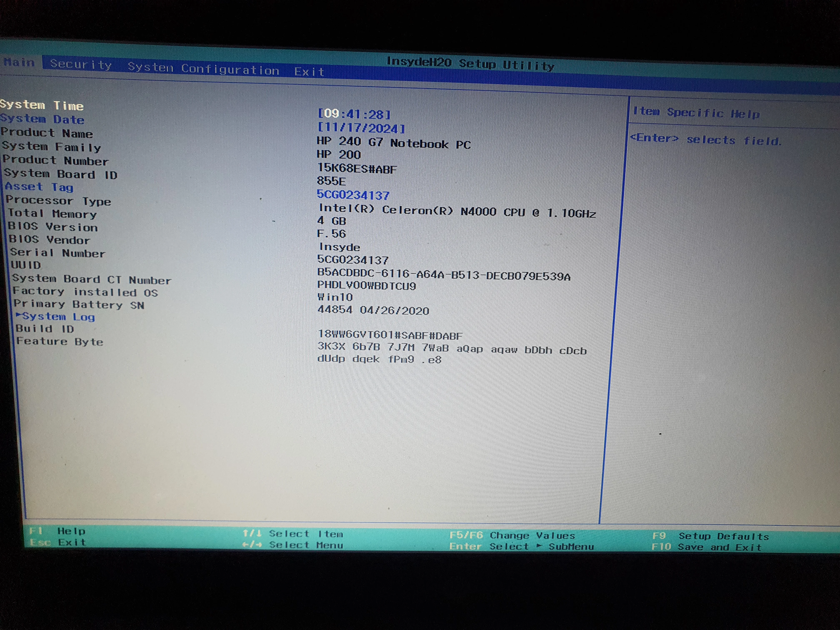Click the BIOS Version label
Image resolution: width=840 pixels, height=630 pixels.
(x=53, y=227)
